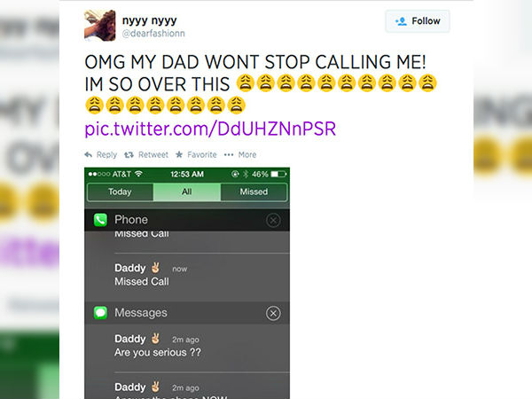The image size is (532, 399).
Task: Open the nyyy nyyy profile avatar
Action: coord(100,26)
